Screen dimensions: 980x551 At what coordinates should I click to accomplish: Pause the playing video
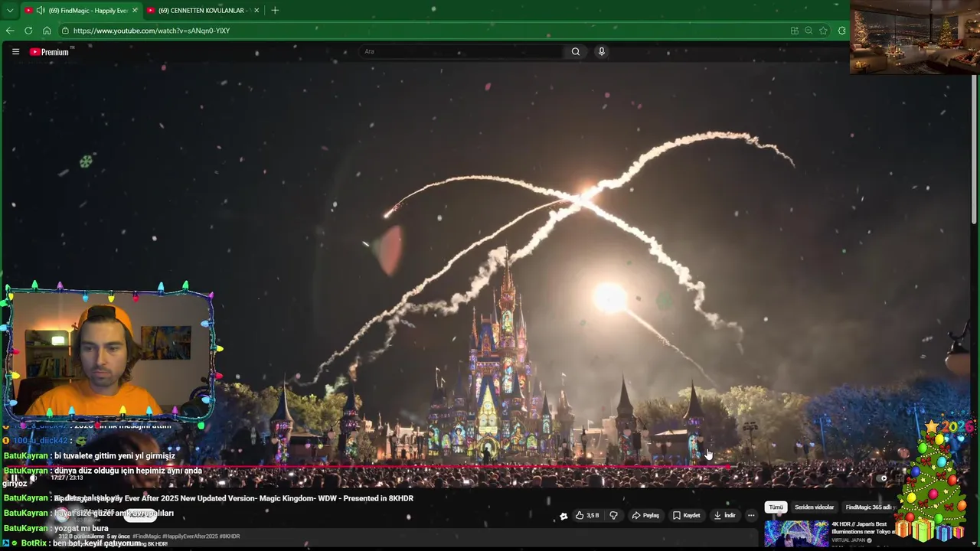pos(15,478)
